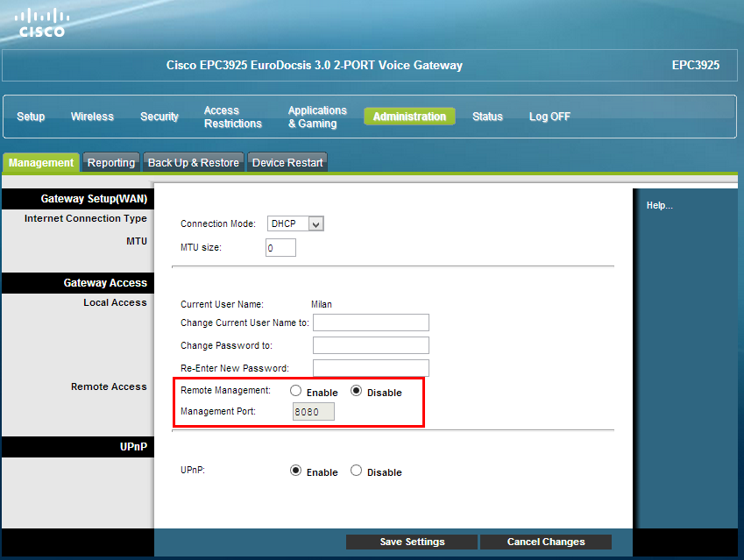Viewport: 744px width, 560px height.
Task: Switch to the Management tab
Action: 41,163
